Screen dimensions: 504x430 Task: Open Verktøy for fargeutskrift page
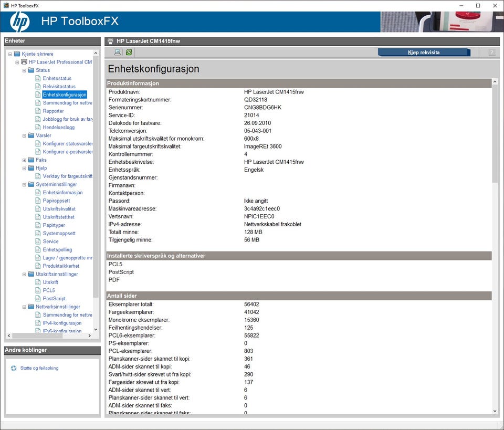point(68,176)
